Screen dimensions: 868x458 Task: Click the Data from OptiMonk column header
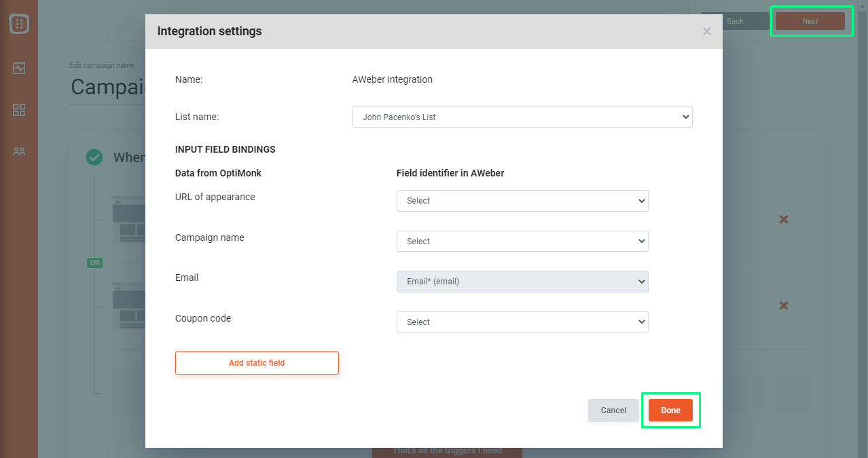pos(218,173)
